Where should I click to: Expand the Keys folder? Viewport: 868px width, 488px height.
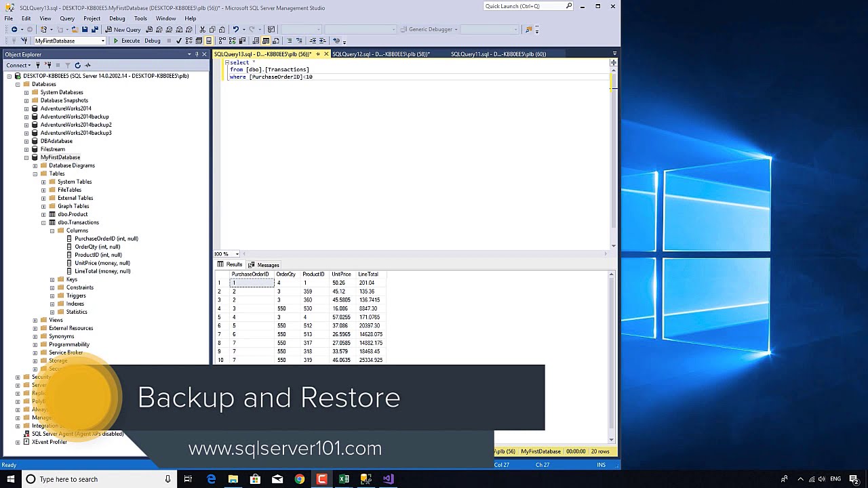(52, 279)
